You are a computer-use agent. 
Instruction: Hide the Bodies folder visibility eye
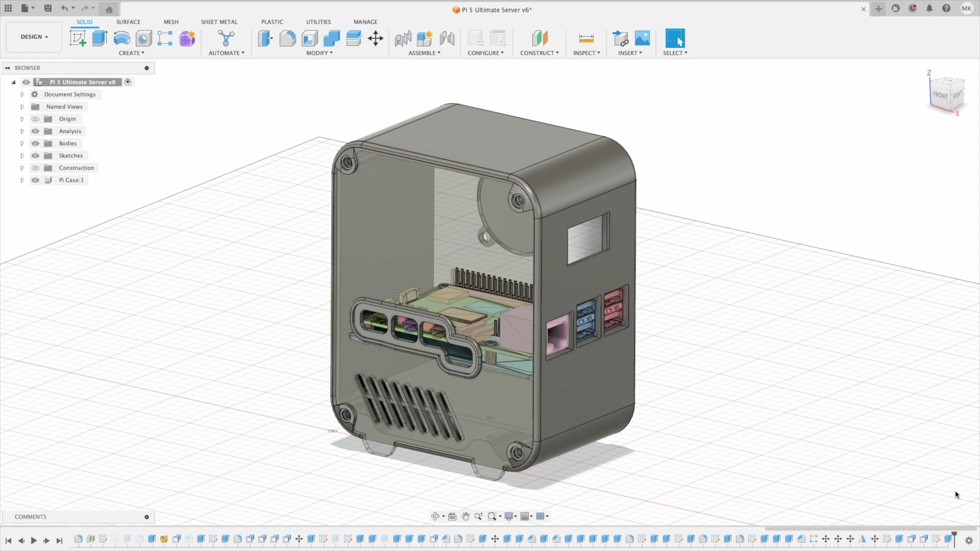click(35, 143)
